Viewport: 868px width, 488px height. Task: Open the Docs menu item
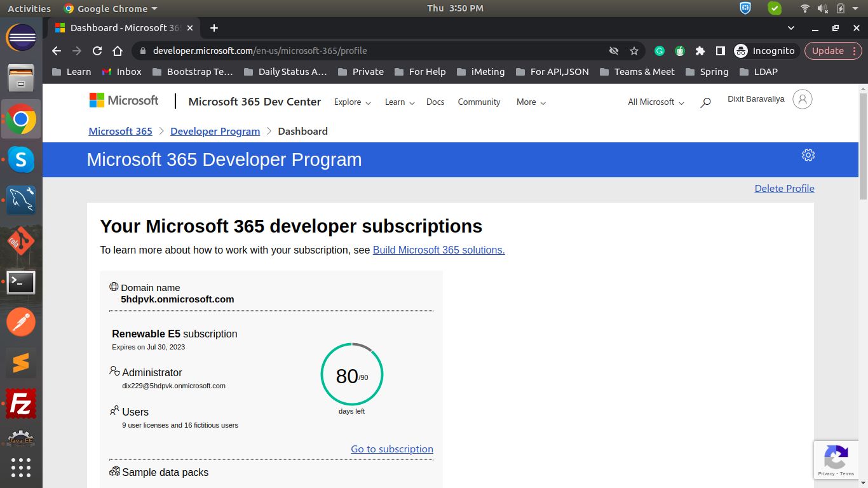coord(435,102)
